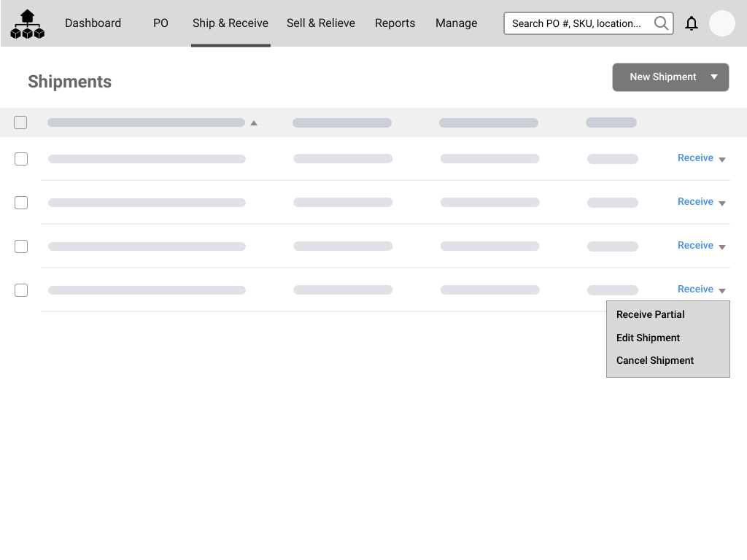747x560 pixels.
Task: Open notifications via the bell icon
Action: click(x=692, y=23)
